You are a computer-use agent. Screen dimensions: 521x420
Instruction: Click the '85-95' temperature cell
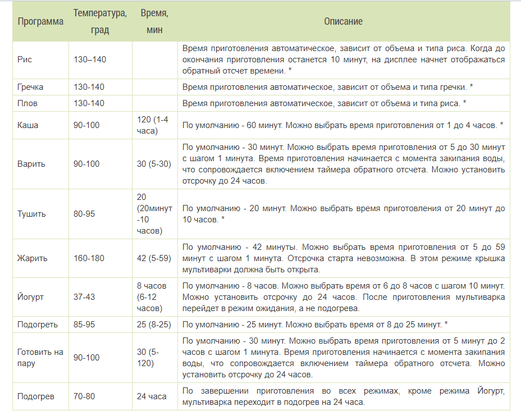[100, 325]
